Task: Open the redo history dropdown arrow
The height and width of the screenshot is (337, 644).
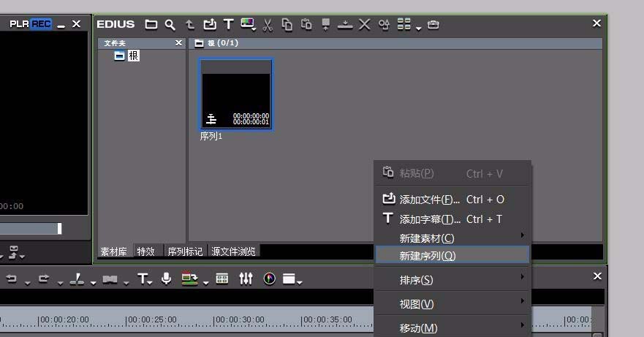Action: pos(61,283)
